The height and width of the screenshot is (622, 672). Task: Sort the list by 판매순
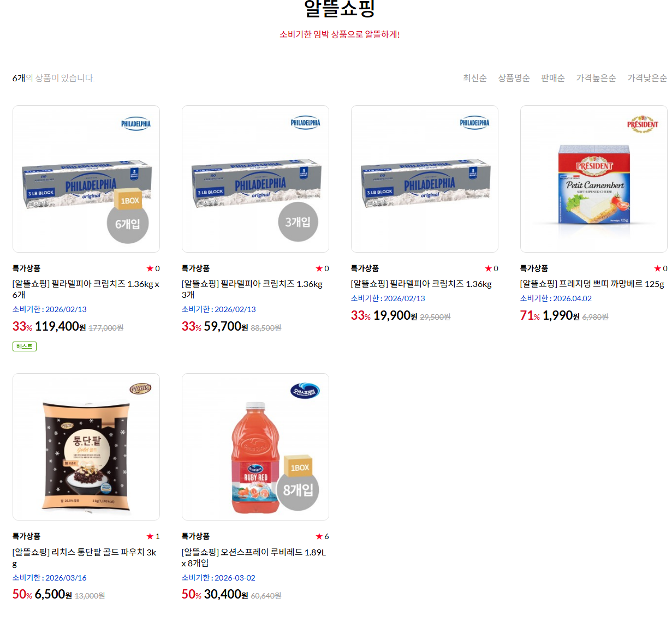coord(553,78)
